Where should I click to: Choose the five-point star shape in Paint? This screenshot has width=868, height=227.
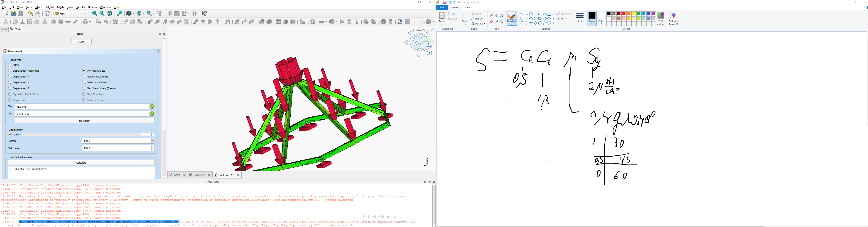coord(531,23)
